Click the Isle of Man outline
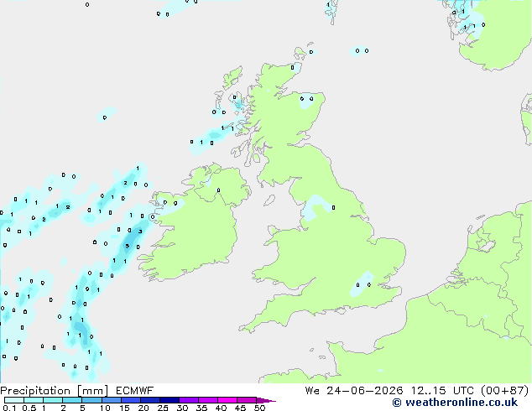 269,200
